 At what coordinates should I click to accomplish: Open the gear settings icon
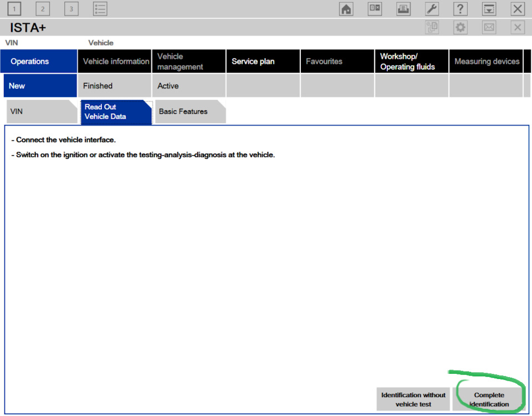pos(461,27)
